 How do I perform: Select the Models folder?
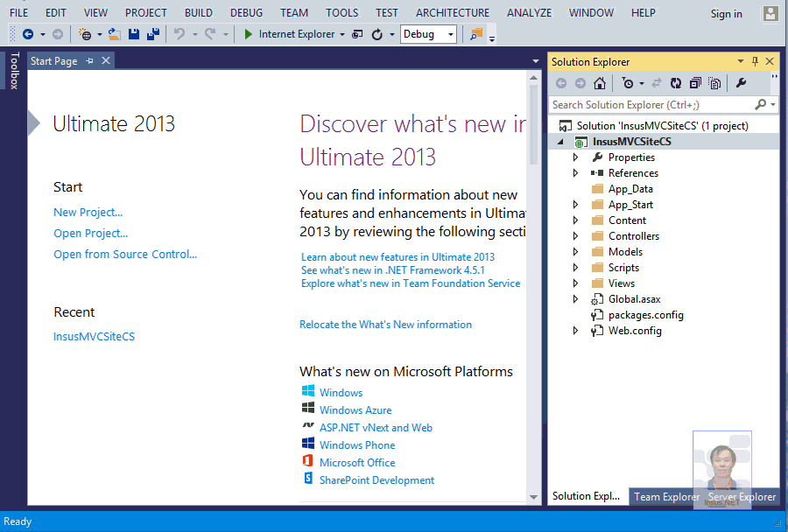625,252
